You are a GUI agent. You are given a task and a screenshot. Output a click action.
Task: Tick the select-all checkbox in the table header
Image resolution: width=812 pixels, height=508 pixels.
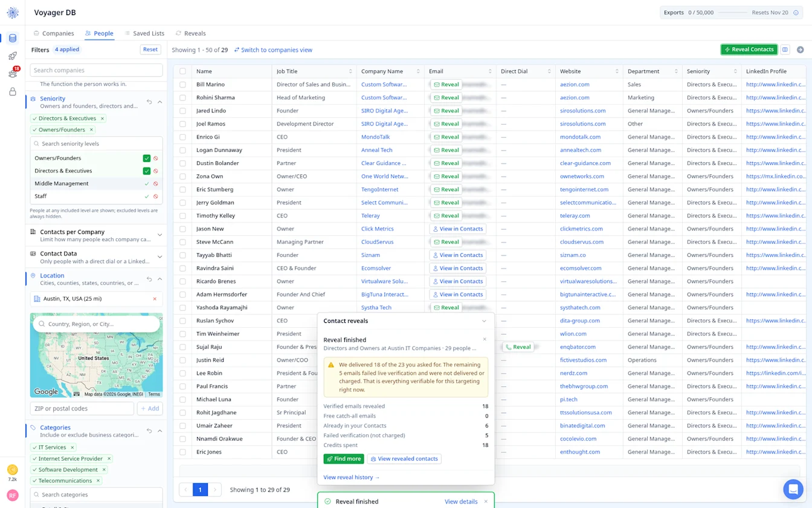[x=182, y=71]
